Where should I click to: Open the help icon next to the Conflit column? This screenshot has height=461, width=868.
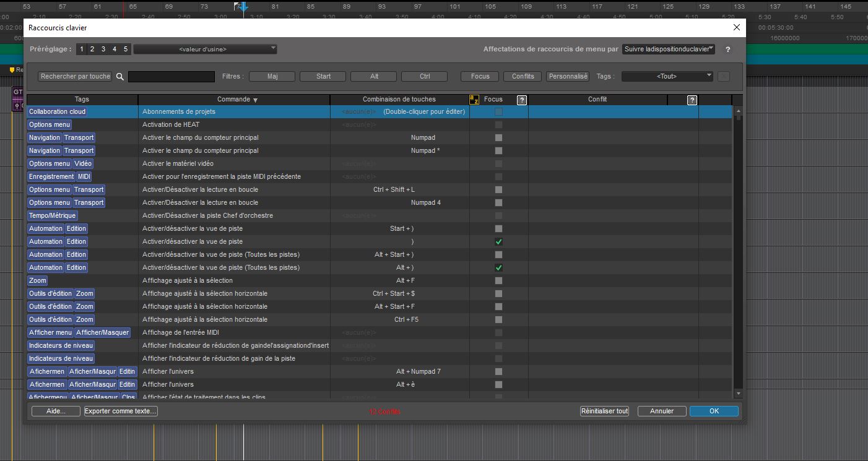point(692,100)
